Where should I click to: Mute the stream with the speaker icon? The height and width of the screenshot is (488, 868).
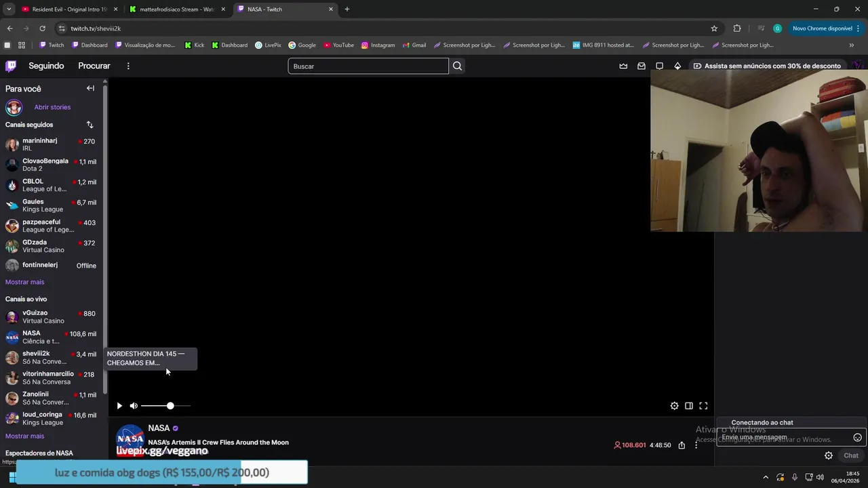click(134, 406)
